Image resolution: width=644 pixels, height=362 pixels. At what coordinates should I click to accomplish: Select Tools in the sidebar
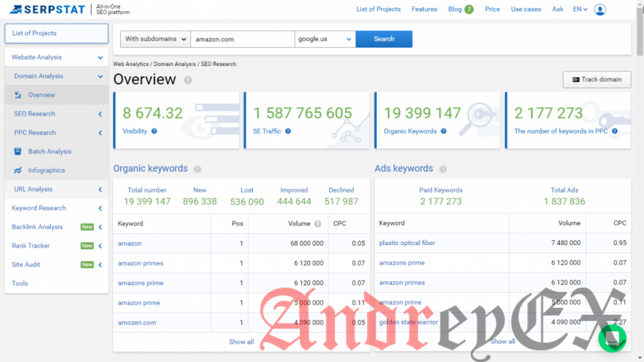[19, 283]
